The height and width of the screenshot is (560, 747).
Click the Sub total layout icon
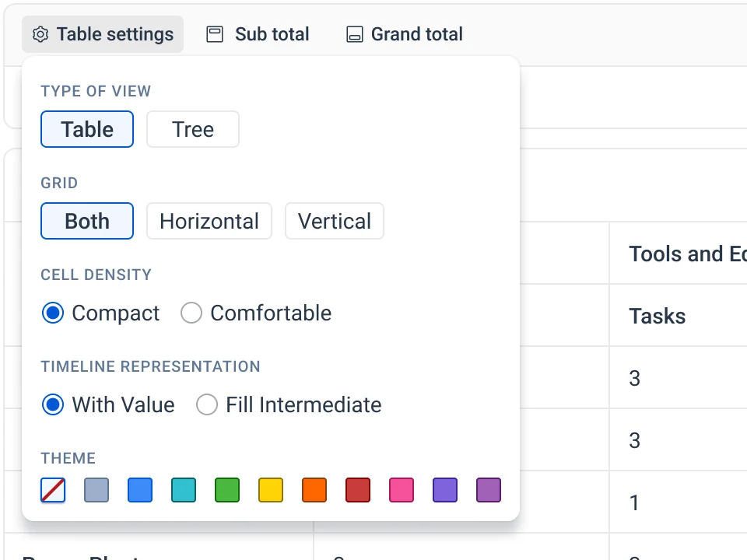[215, 34]
